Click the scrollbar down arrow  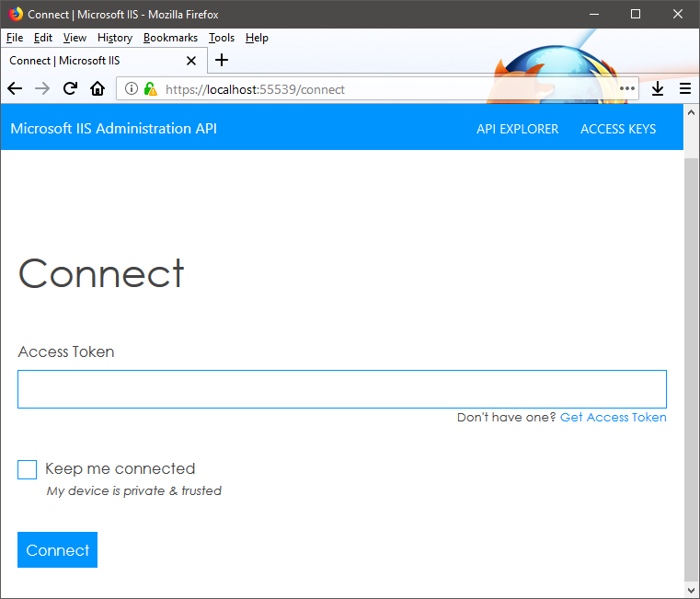[x=692, y=589]
